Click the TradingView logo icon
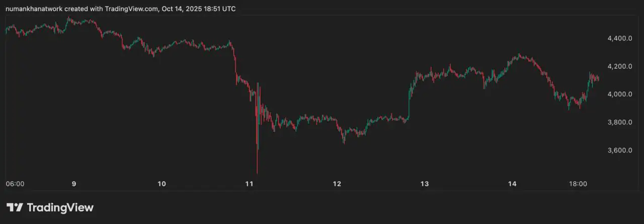644x224 pixels. [x=14, y=207]
